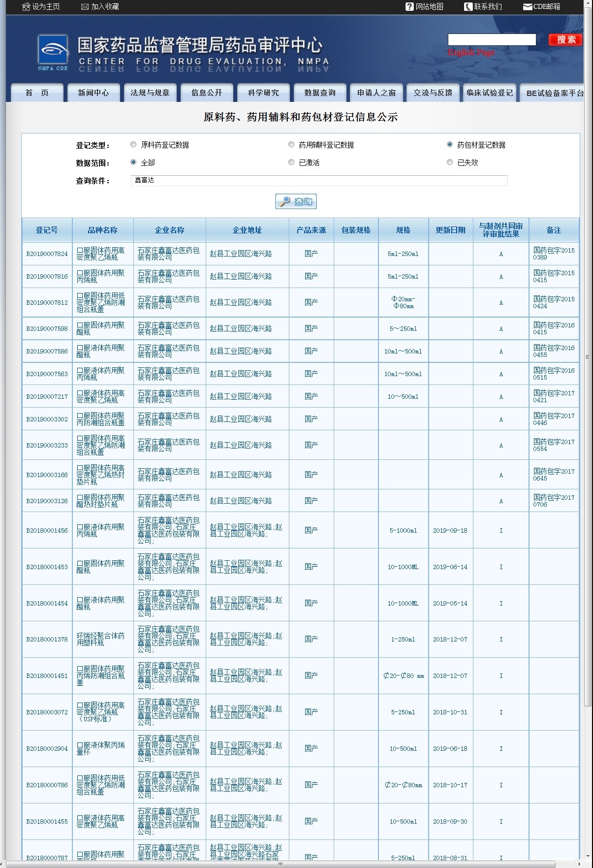
Task: Click the magnifier 查询 search button
Action: coord(296,201)
